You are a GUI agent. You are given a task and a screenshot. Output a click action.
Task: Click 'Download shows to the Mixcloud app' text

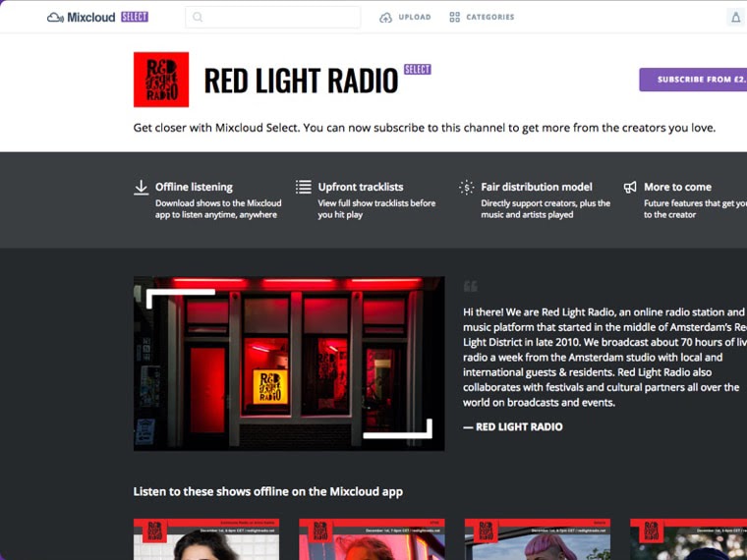click(x=218, y=209)
